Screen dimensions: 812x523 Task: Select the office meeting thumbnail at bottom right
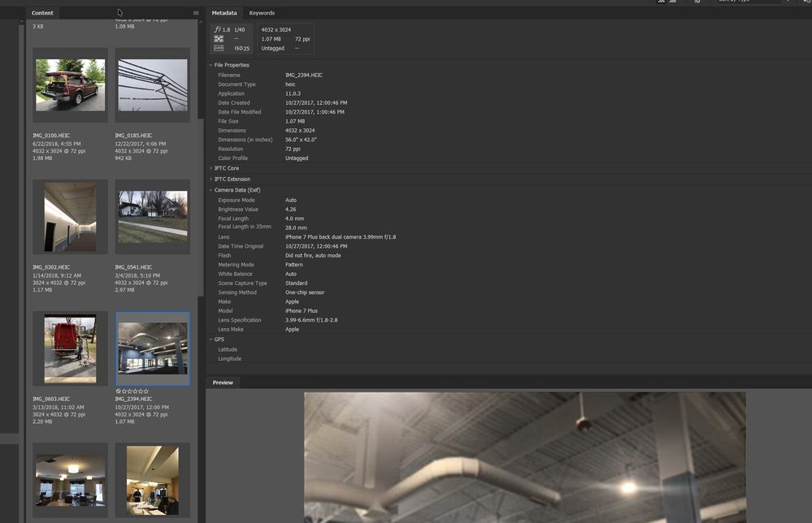pyautogui.click(x=153, y=481)
